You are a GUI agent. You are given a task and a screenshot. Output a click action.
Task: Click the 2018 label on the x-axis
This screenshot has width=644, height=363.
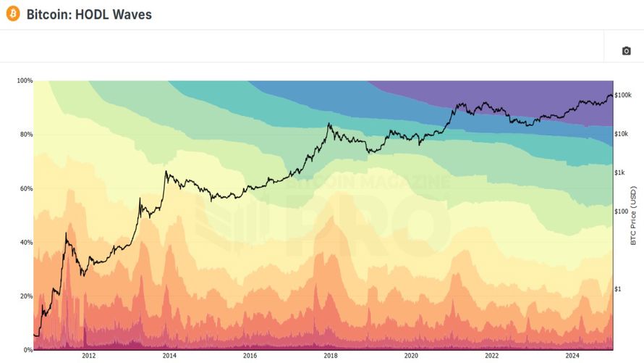click(x=331, y=356)
